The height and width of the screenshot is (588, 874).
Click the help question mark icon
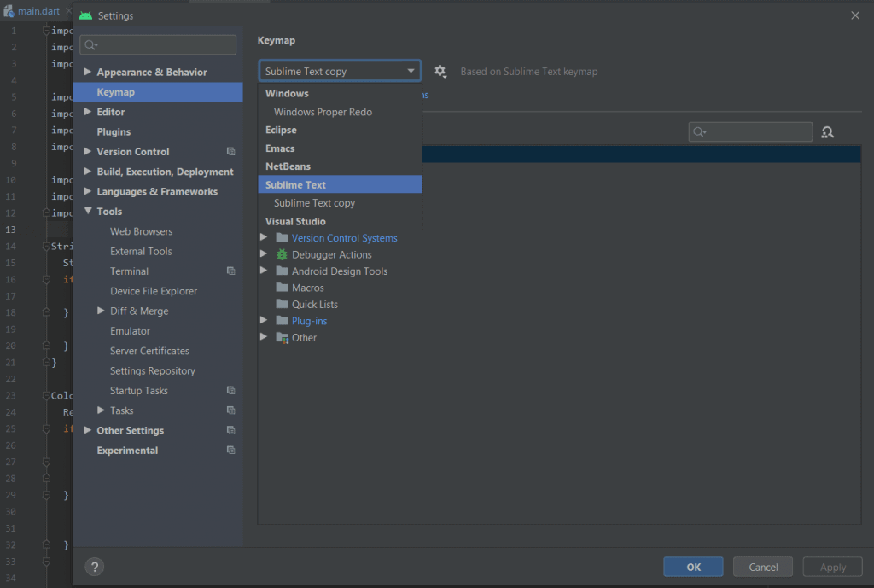[95, 567]
